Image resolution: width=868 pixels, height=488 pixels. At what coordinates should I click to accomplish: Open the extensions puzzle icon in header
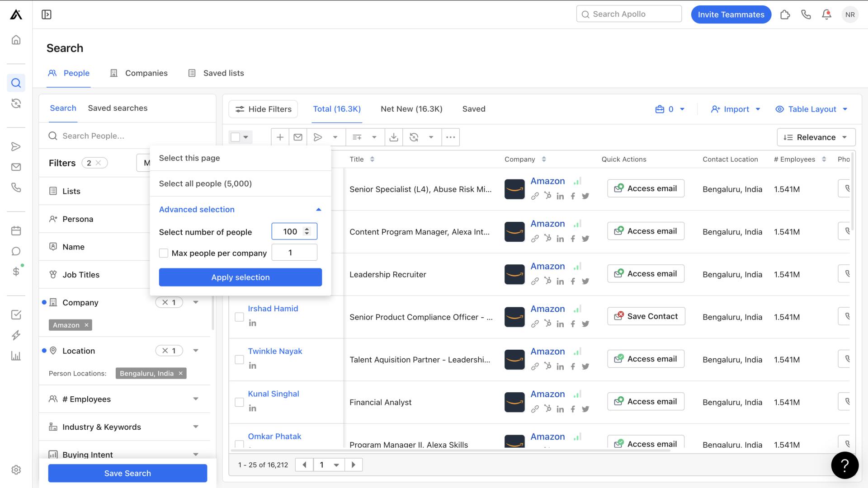click(x=785, y=14)
